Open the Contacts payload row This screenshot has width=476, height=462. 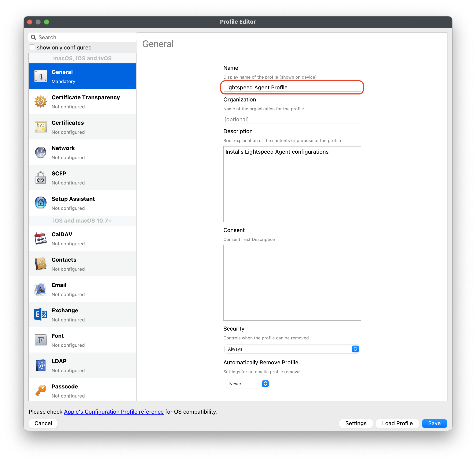point(83,264)
